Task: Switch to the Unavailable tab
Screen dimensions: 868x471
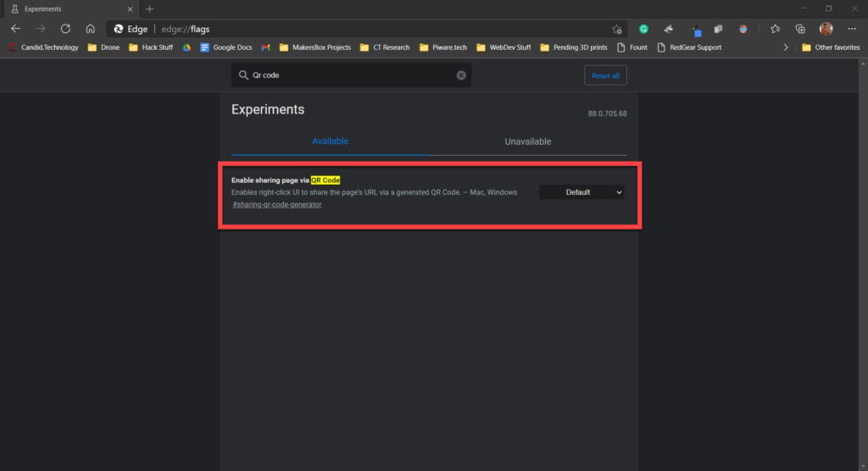Action: pyautogui.click(x=527, y=141)
